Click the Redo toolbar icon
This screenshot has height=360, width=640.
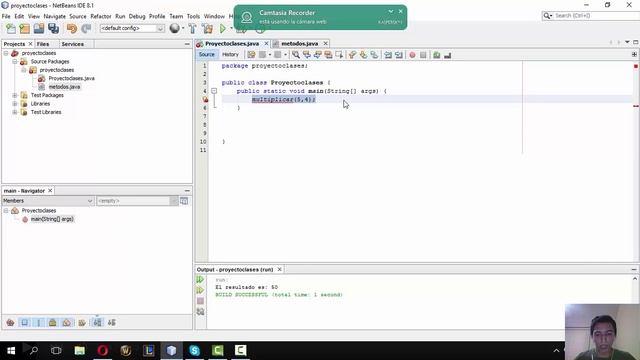tap(86, 29)
